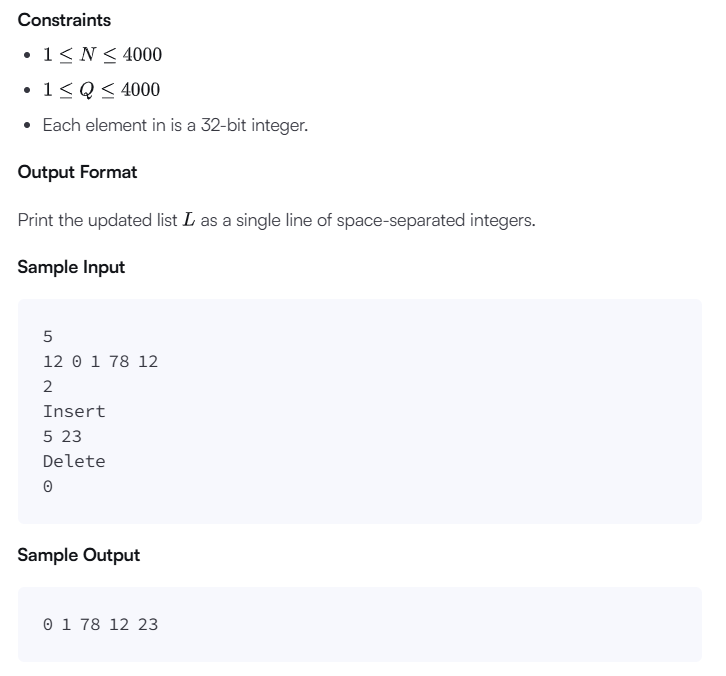This screenshot has width=726, height=676.
Task: Click the final '0' line in sample input
Action: [48, 487]
